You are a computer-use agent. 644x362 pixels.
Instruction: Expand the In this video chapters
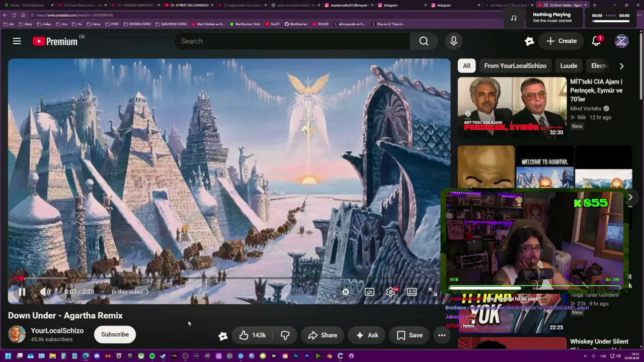pyautogui.click(x=130, y=292)
